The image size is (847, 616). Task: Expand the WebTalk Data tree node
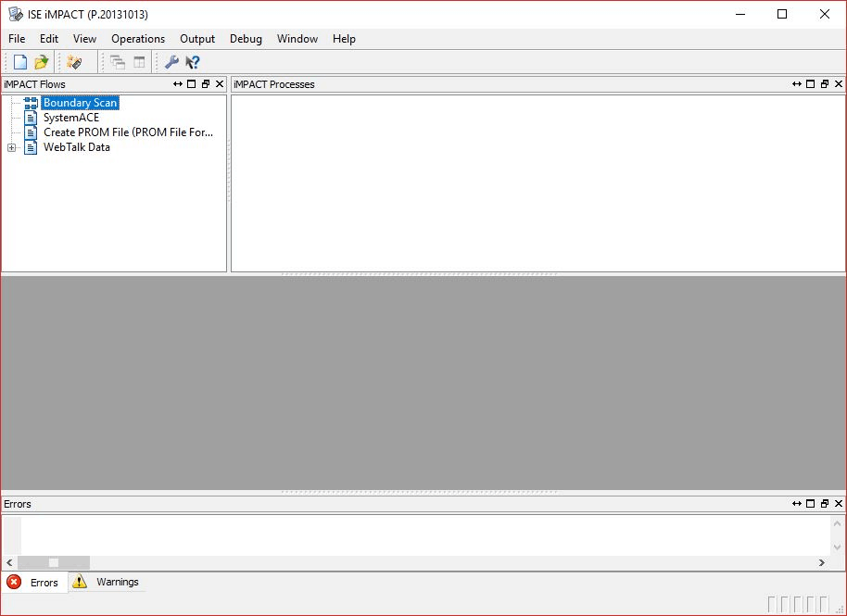[11, 147]
